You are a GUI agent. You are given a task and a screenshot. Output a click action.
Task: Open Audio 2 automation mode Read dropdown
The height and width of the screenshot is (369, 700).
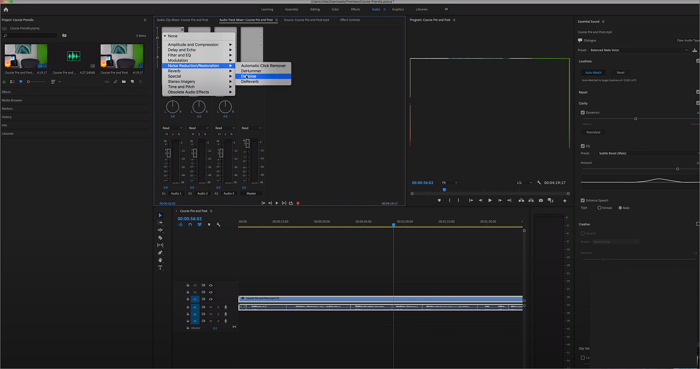click(199, 128)
